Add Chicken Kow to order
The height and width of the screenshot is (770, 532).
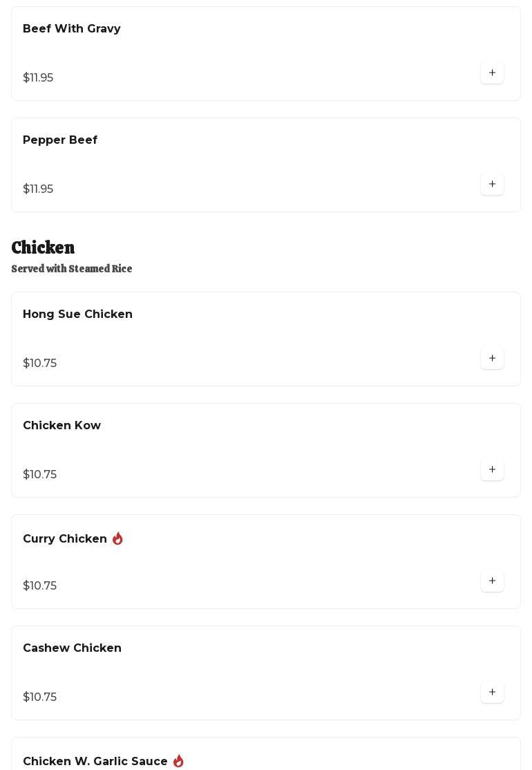(x=492, y=470)
